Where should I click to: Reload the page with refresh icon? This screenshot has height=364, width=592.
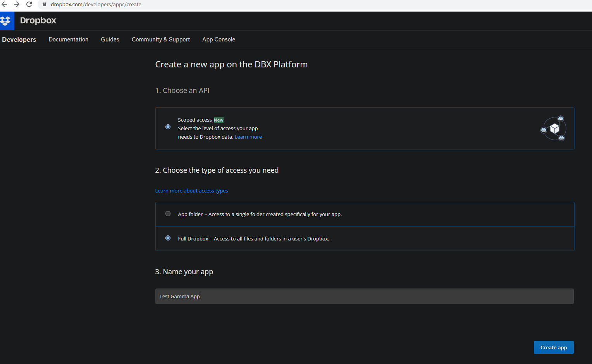(x=29, y=4)
